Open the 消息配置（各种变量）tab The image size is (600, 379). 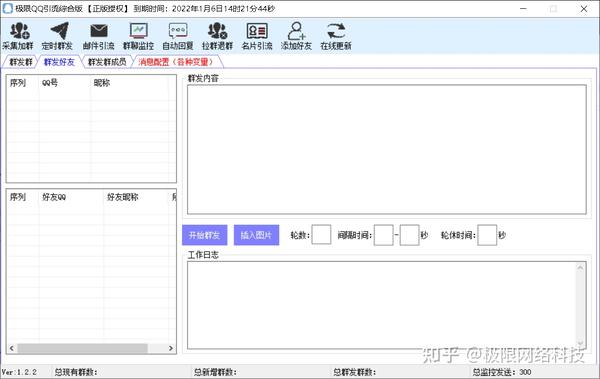pyautogui.click(x=176, y=62)
